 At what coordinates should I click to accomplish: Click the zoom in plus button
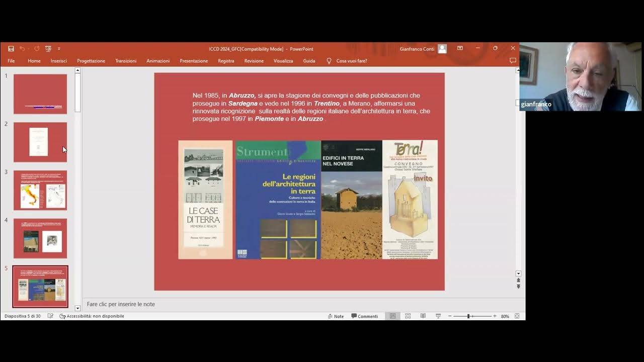point(495,316)
